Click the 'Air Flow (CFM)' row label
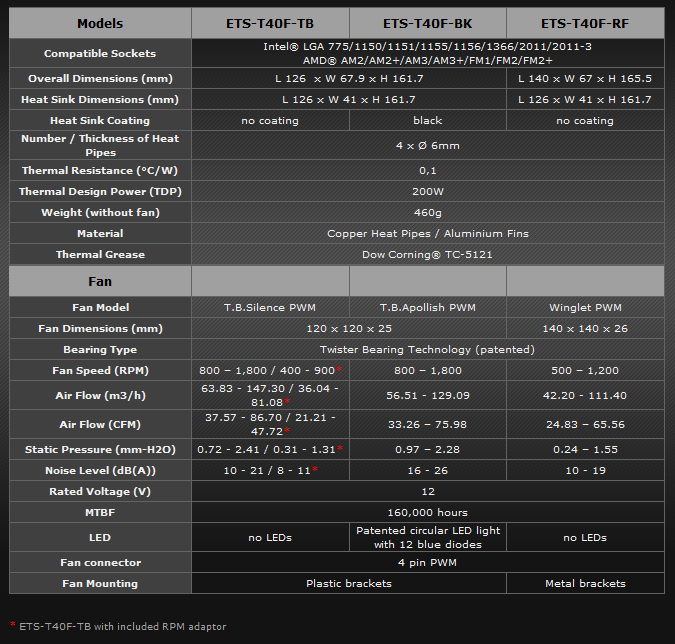The width and height of the screenshot is (675, 644). pos(100,424)
